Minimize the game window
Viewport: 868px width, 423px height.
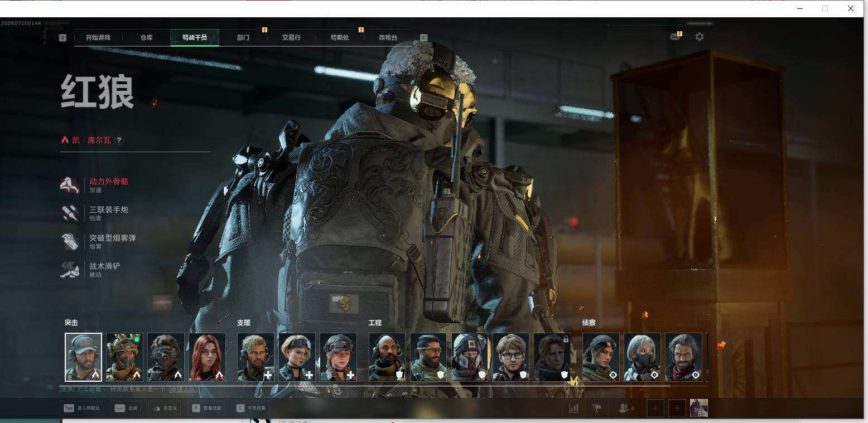799,8
